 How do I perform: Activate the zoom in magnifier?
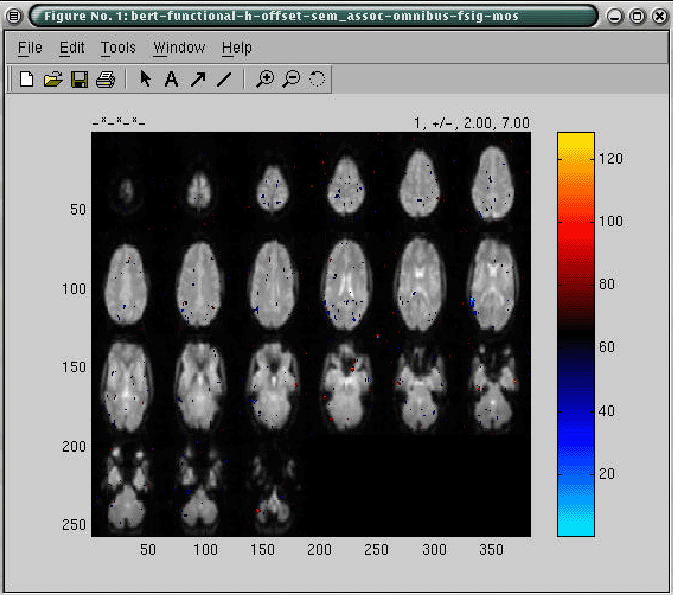coord(265,80)
